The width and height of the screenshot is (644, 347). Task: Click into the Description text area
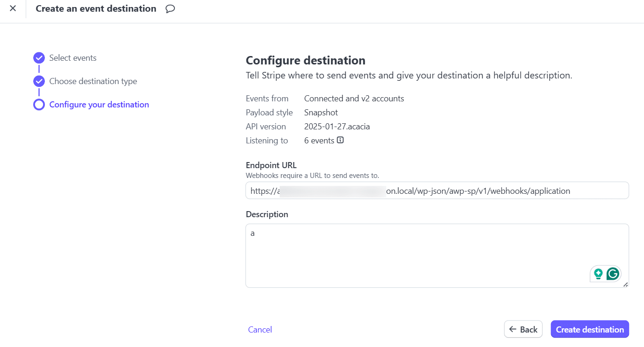[x=437, y=255]
